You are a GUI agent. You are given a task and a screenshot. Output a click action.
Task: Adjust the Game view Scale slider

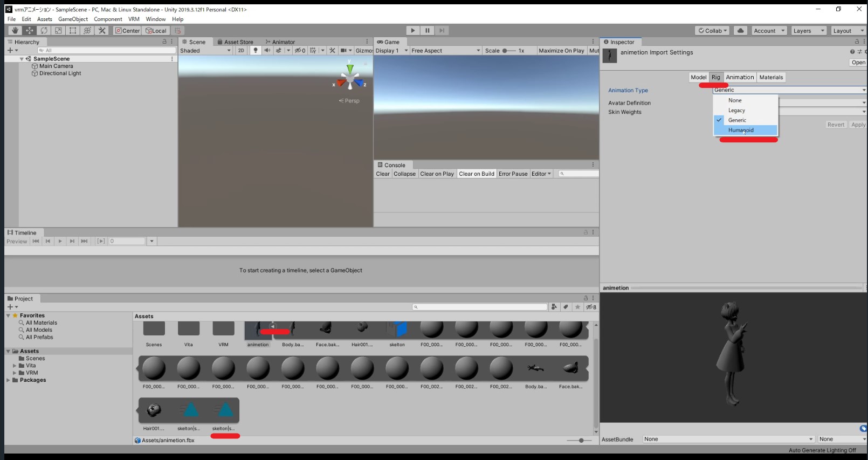click(x=509, y=51)
